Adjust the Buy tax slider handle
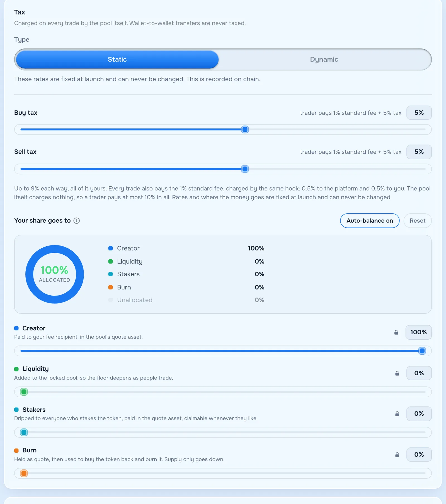This screenshot has height=504, width=446. pyautogui.click(x=245, y=130)
